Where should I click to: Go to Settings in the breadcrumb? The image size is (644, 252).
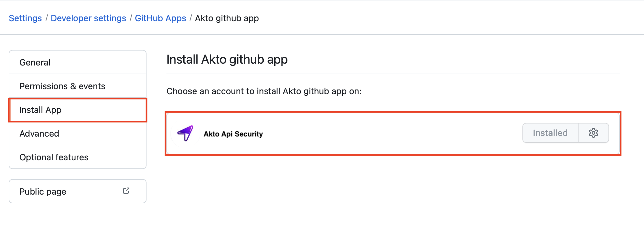tap(25, 18)
